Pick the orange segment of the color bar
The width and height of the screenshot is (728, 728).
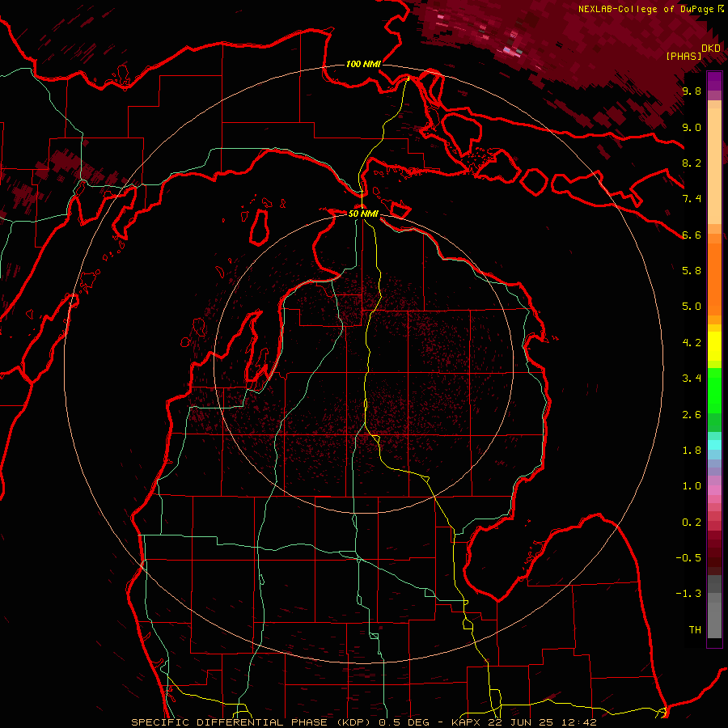coord(714,278)
